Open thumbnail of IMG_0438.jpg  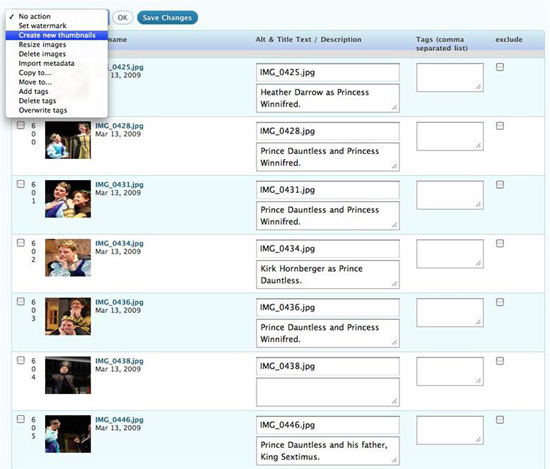tap(68, 375)
